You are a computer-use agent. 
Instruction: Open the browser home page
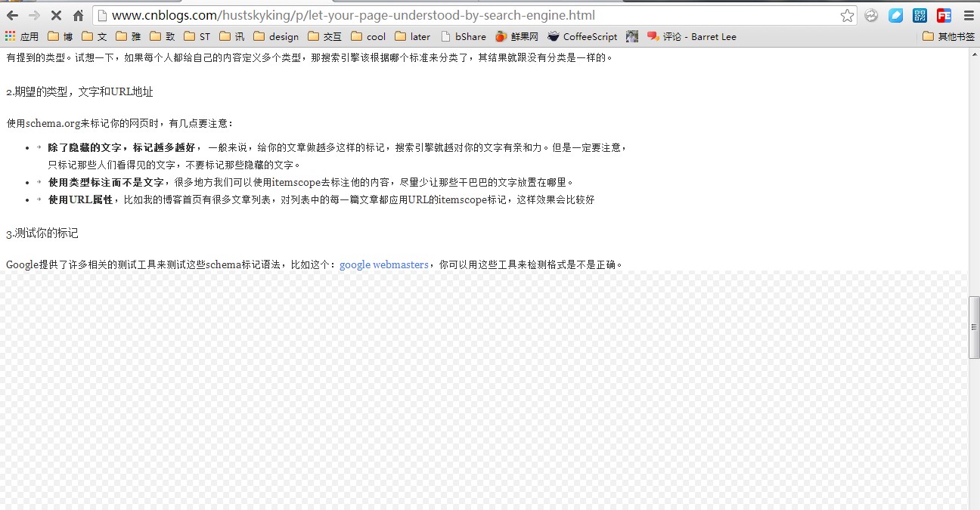pos(78,15)
